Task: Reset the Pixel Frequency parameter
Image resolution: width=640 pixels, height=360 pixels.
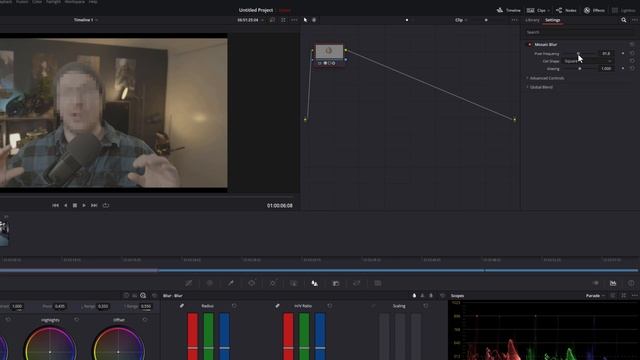Action: pos(632,53)
